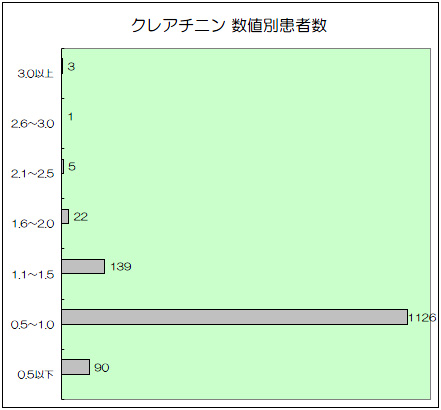
Task: Select the 0.5以下 bar
Action: click(x=76, y=367)
